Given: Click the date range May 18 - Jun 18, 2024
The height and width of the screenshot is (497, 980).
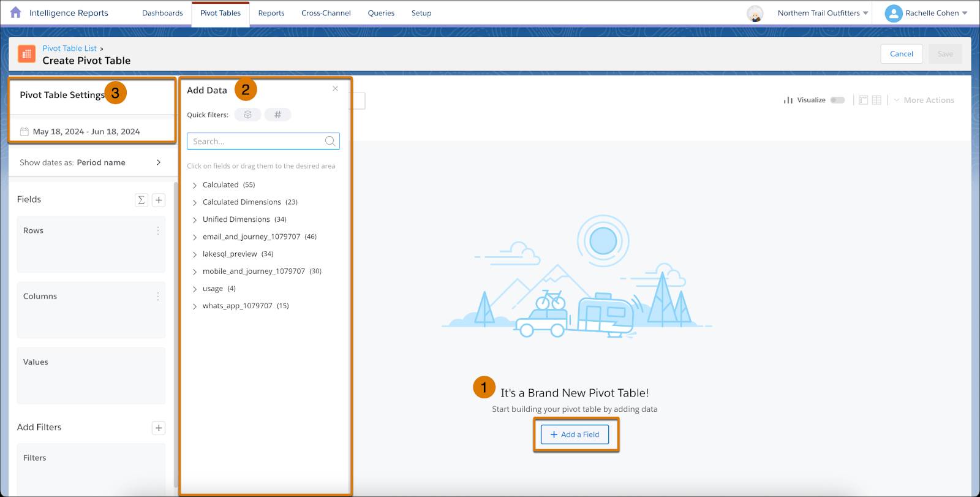Looking at the screenshot, I should pos(86,132).
